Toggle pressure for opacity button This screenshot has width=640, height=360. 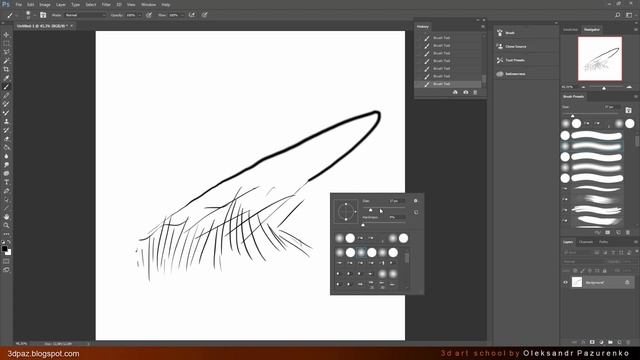click(149, 15)
